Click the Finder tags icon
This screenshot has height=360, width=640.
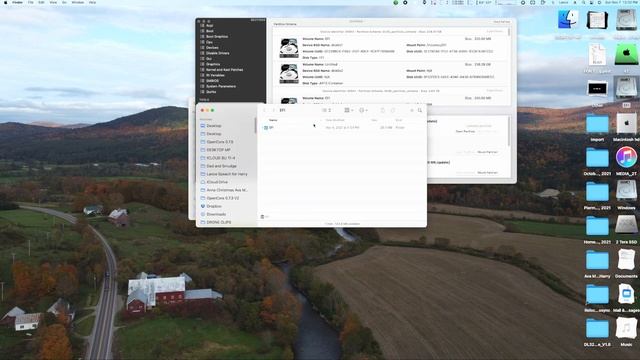[x=393, y=110]
